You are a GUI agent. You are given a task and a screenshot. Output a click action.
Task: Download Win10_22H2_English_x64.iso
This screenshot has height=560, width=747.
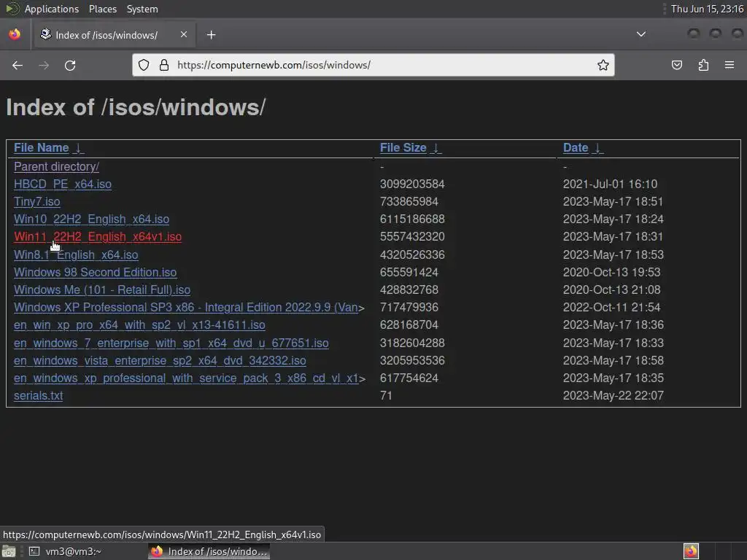point(91,219)
